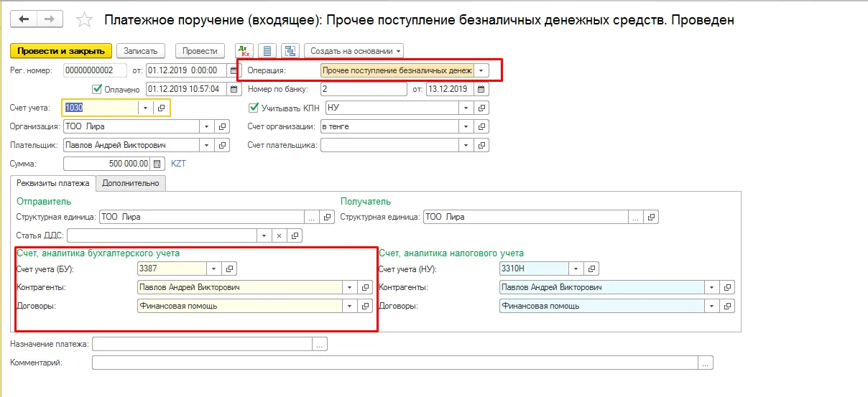Open the Счет учета 1030 record icon
The image size is (868, 397).
[x=162, y=108]
